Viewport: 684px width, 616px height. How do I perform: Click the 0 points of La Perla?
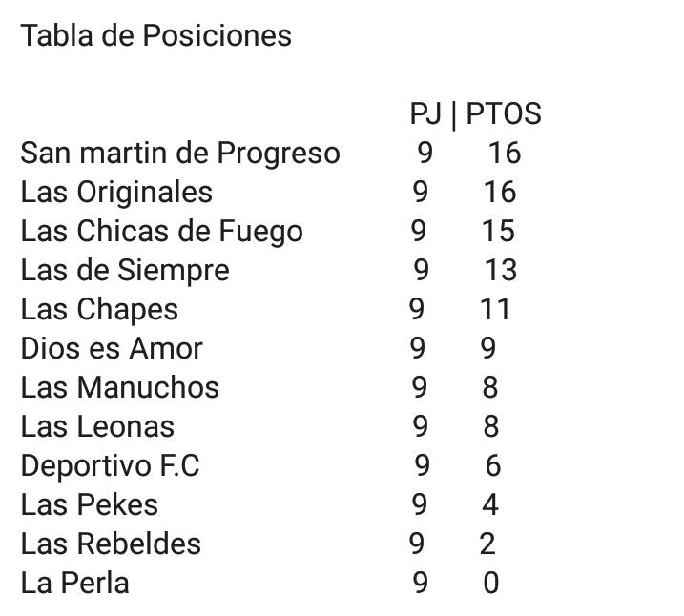tap(490, 583)
